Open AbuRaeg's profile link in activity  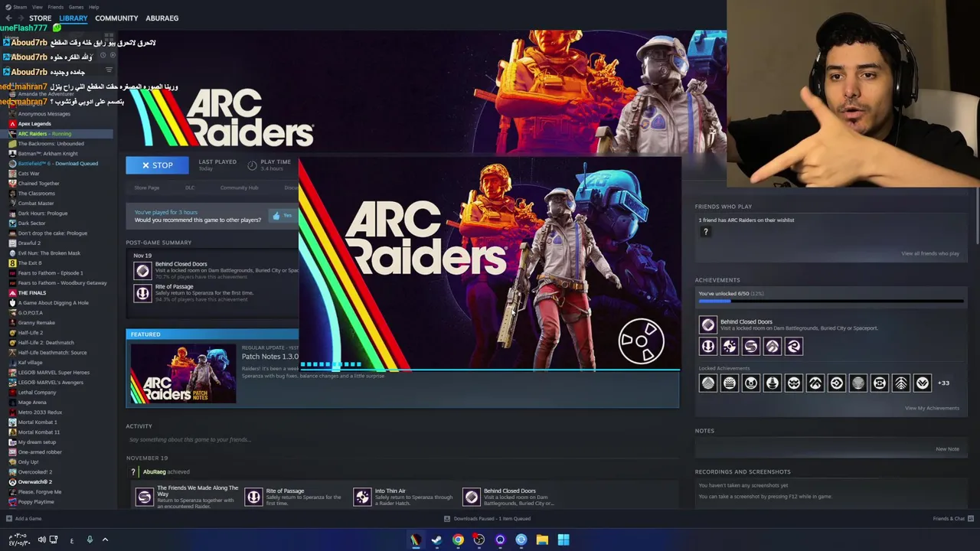click(154, 471)
